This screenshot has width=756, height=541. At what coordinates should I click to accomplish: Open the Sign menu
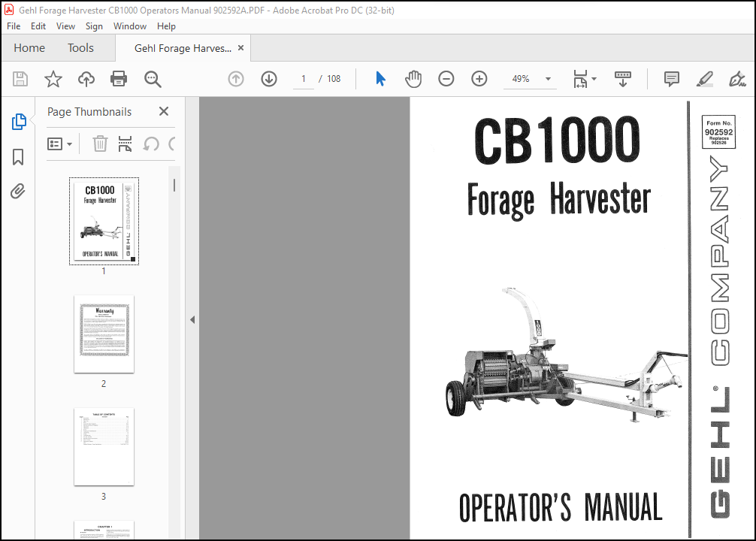[94, 26]
